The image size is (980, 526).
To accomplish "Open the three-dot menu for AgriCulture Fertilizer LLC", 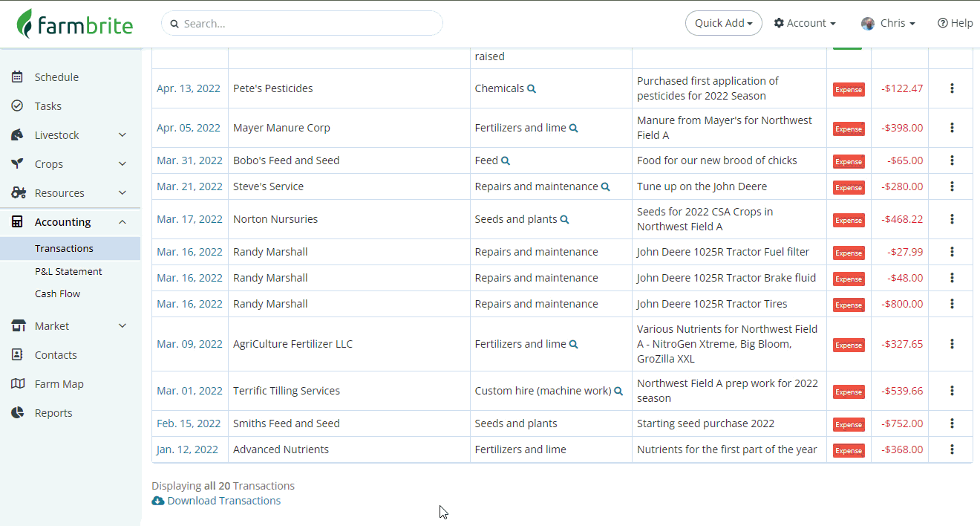I will pos(952,344).
